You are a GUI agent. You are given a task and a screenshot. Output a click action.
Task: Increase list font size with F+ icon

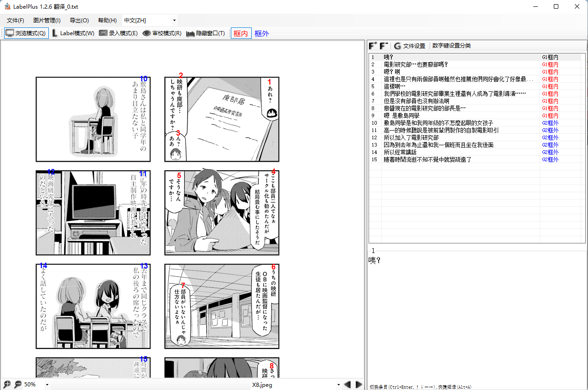(x=373, y=46)
